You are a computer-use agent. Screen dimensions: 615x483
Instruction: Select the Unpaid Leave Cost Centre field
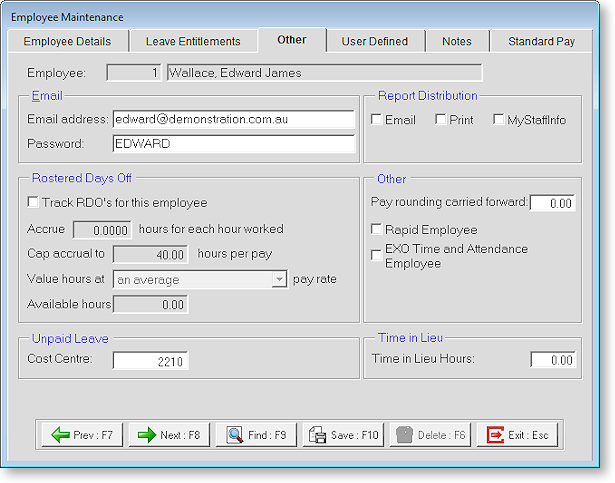click(150, 360)
